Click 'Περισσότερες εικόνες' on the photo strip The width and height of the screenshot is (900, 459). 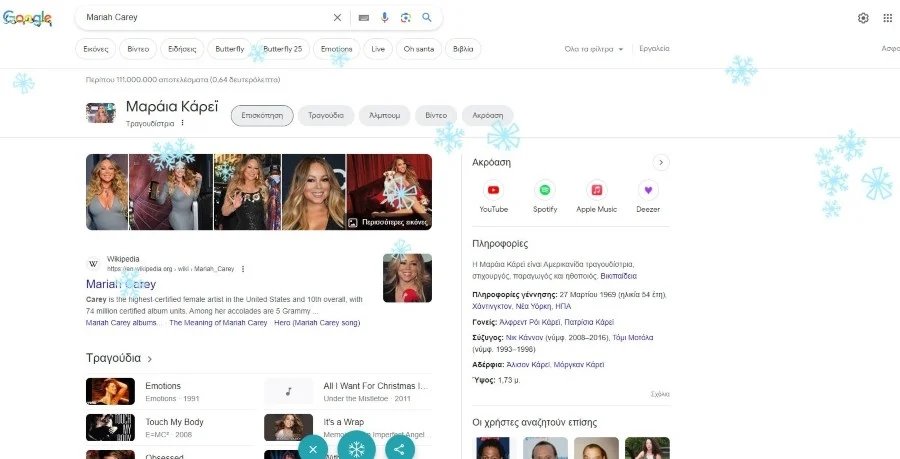pyautogui.click(x=389, y=222)
